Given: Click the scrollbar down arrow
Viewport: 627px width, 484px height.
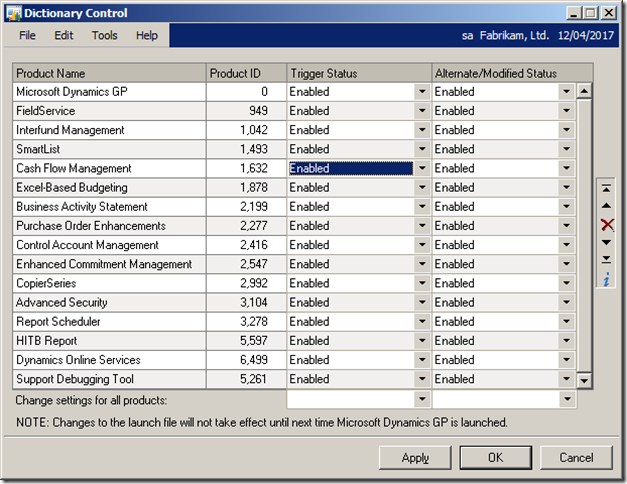Looking at the screenshot, I should click(x=584, y=380).
